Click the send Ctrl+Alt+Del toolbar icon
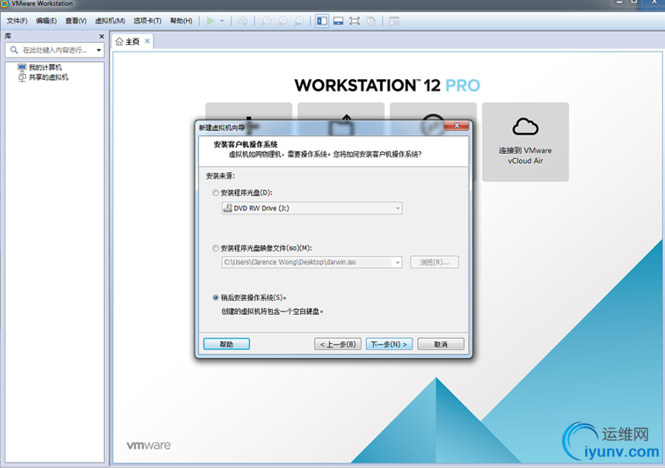Viewport: 665px width, 468px height. click(x=243, y=21)
